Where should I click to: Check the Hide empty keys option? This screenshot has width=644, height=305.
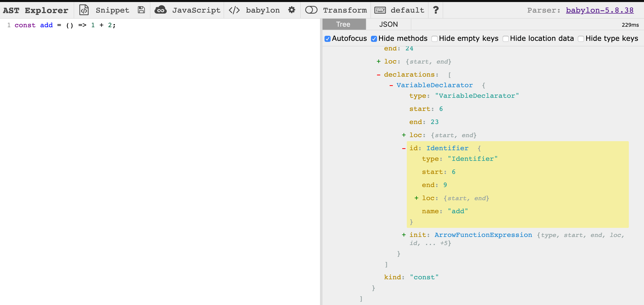435,39
